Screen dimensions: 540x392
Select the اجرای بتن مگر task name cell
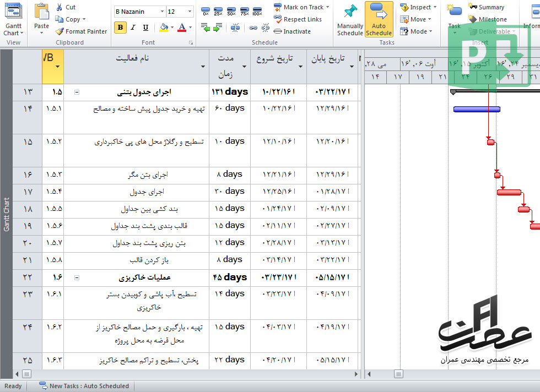137,176
